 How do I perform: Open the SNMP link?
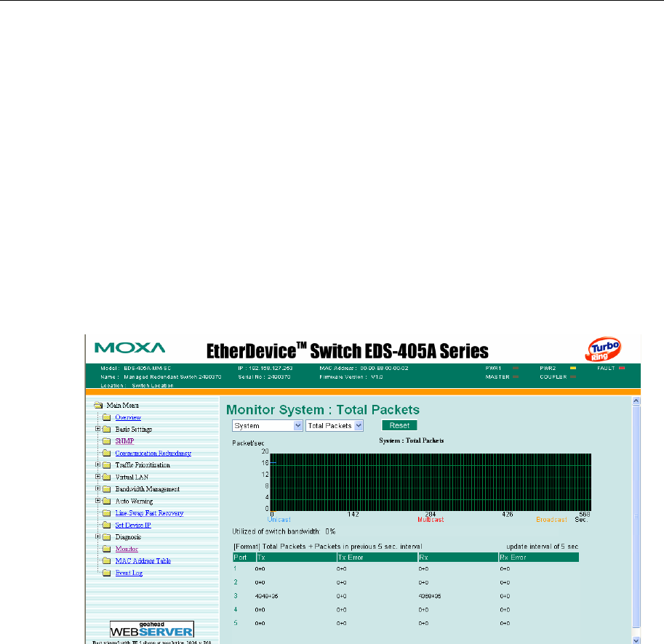pyautogui.click(x=124, y=441)
